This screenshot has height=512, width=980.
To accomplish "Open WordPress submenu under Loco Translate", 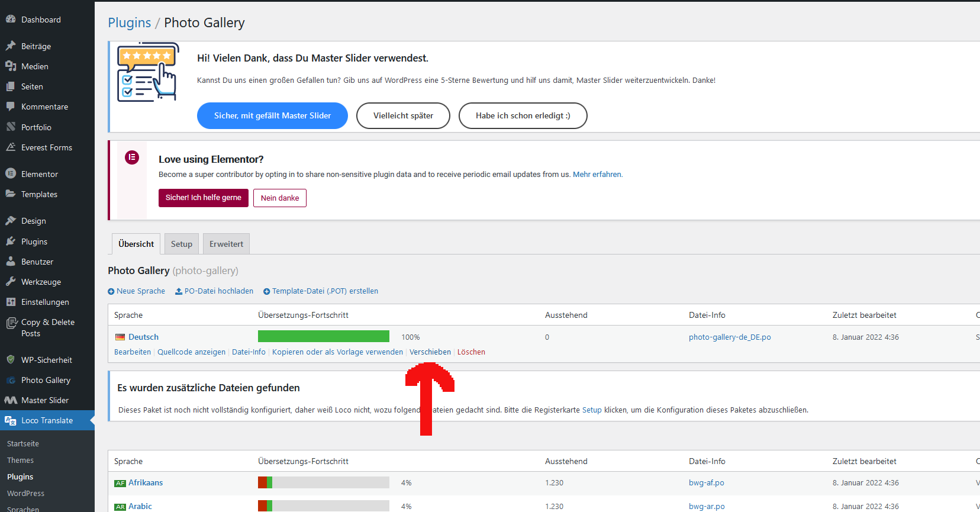I will pos(25,493).
